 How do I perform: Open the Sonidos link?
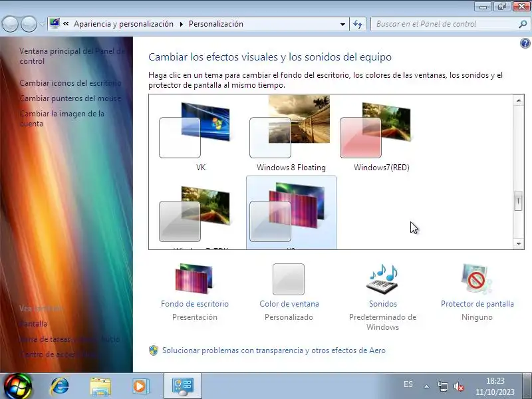(x=383, y=304)
